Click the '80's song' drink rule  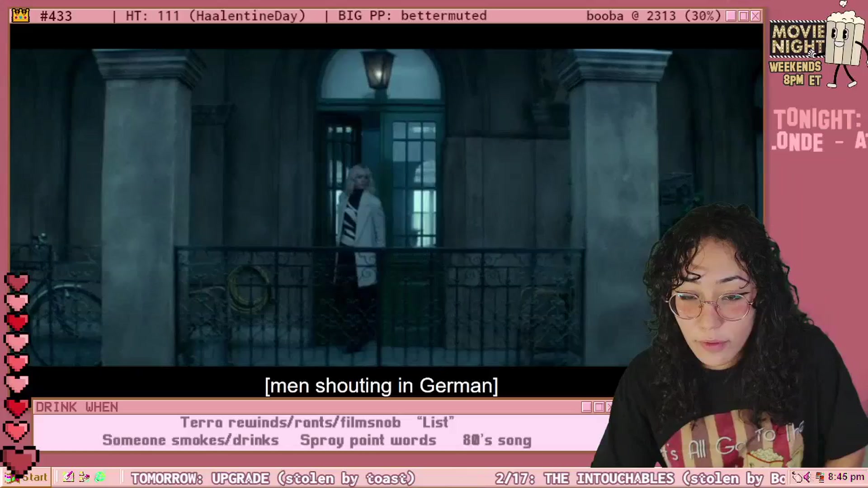(497, 440)
